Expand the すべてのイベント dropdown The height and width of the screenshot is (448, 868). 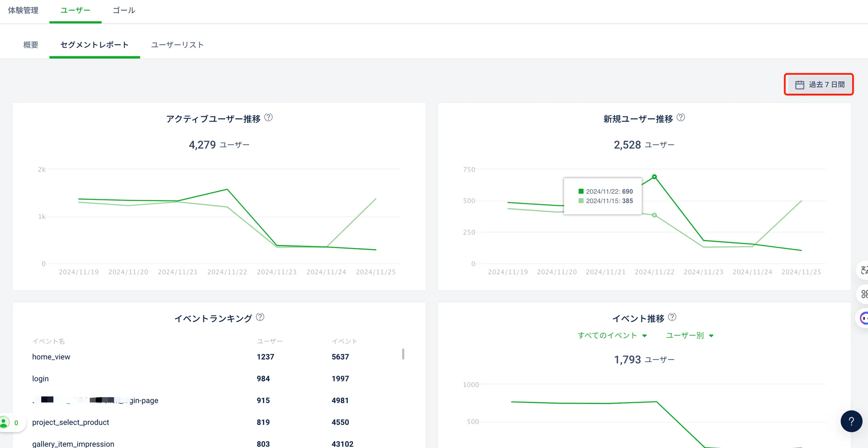click(x=612, y=335)
